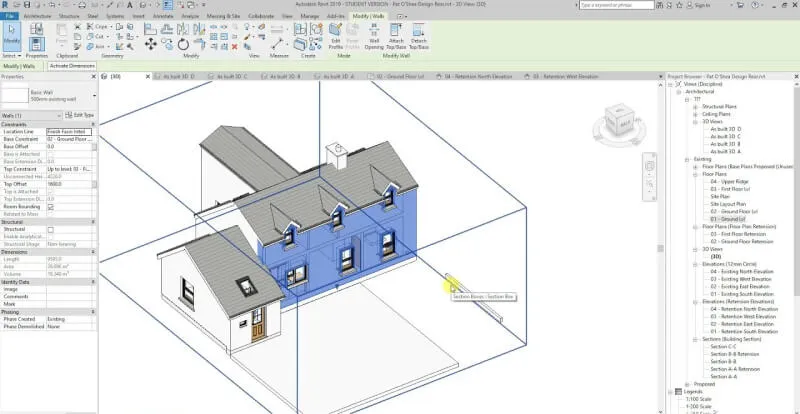Open the Revit application R logo menu
800x414 pixels.
coord(5,5)
